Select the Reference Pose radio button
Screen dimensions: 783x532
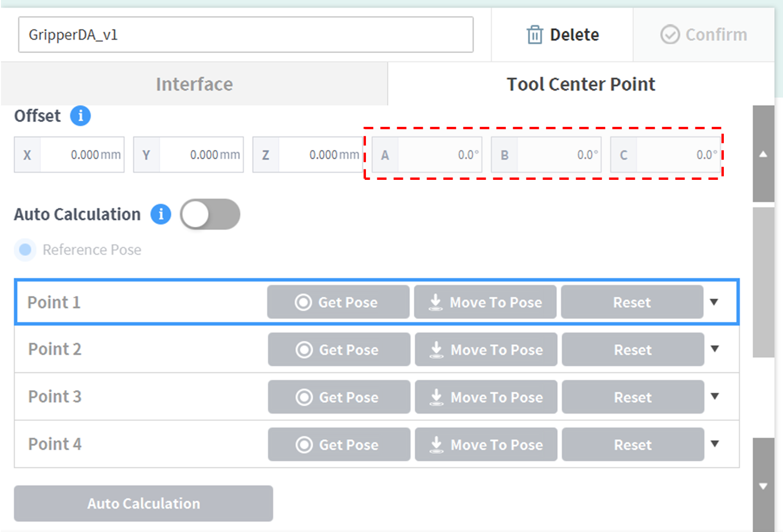pos(25,249)
